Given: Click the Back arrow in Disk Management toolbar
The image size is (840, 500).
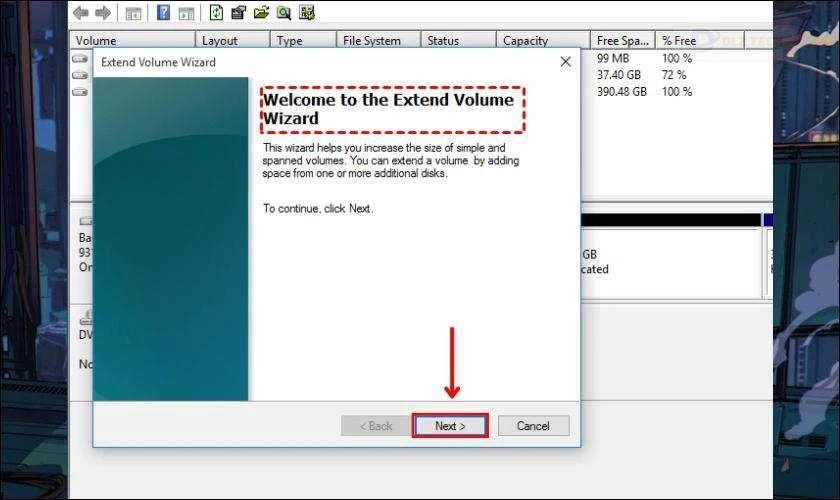Looking at the screenshot, I should pos(81,13).
